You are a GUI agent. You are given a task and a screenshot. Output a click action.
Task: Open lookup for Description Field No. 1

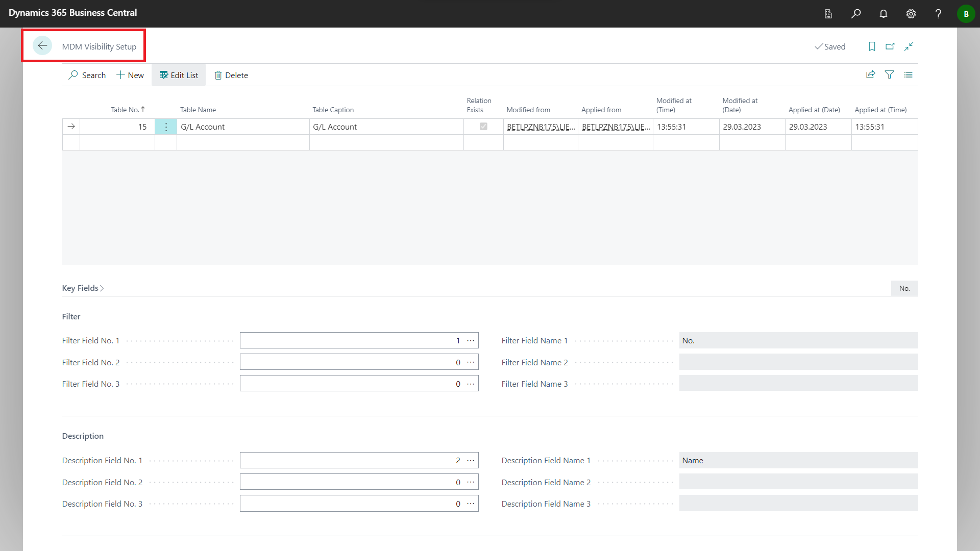tap(471, 460)
